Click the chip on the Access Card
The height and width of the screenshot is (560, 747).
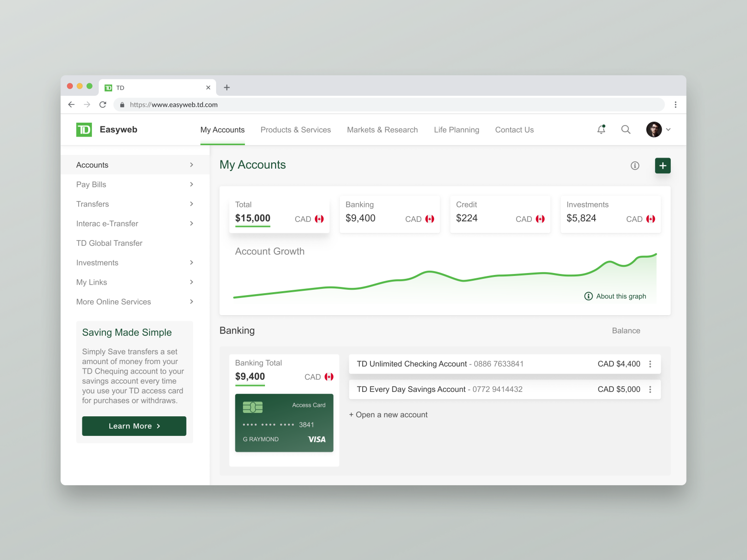pos(253,407)
